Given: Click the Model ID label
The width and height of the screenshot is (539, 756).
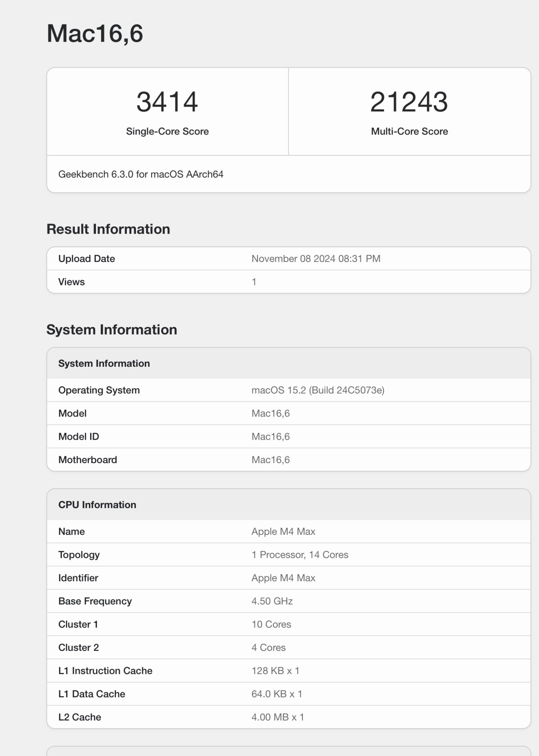Looking at the screenshot, I should pos(79,437).
